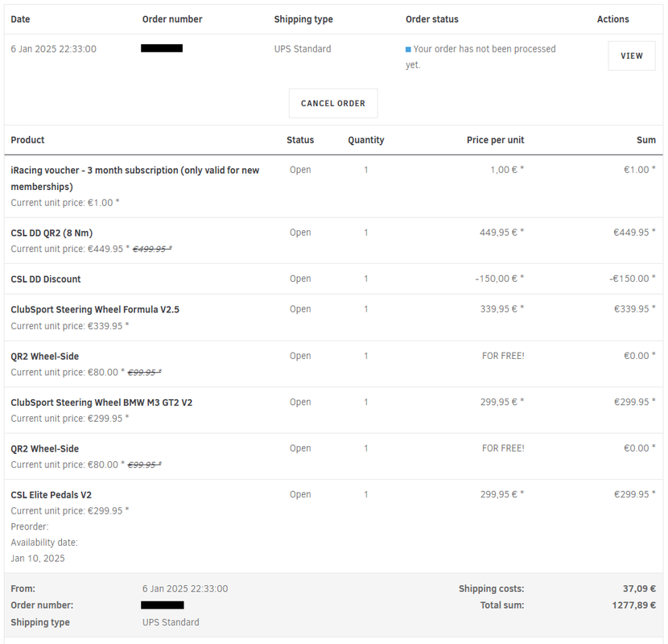Click the From date 6 Jan 2025 22:33:00 in summary
Viewport: 668px width, 644px height.
185,588
